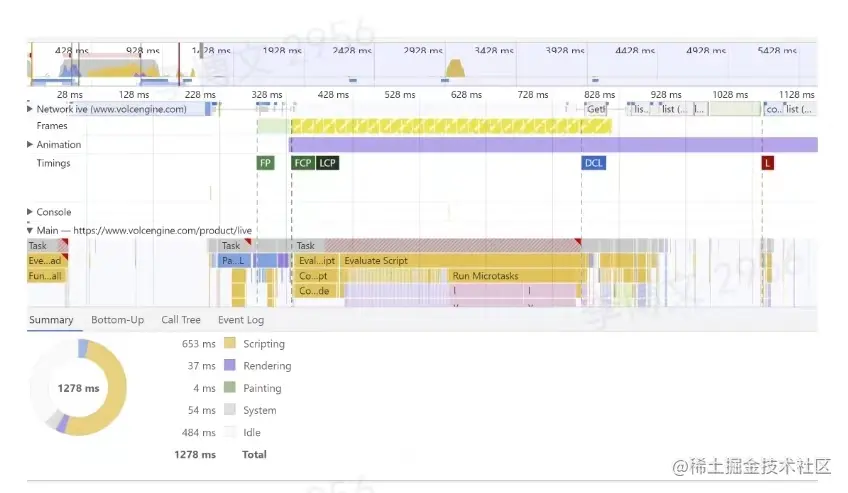
Task: Switch to the Summary tab
Action: [51, 319]
